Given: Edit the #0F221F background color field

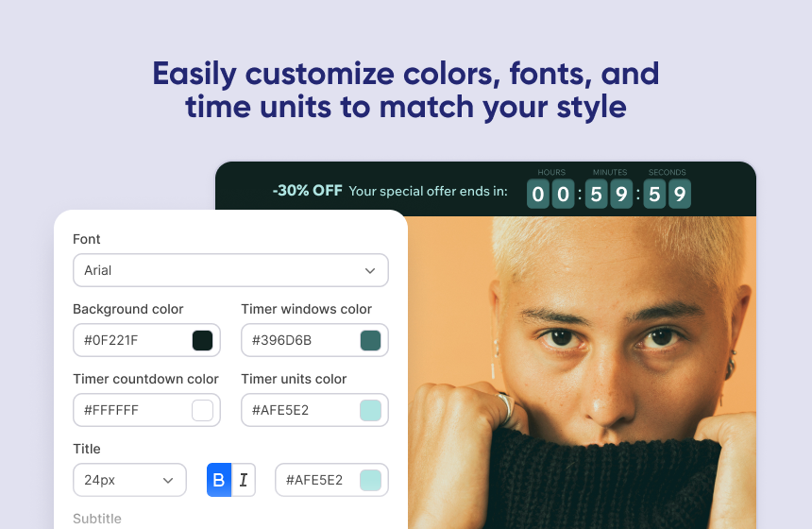Looking at the screenshot, I should click(146, 340).
